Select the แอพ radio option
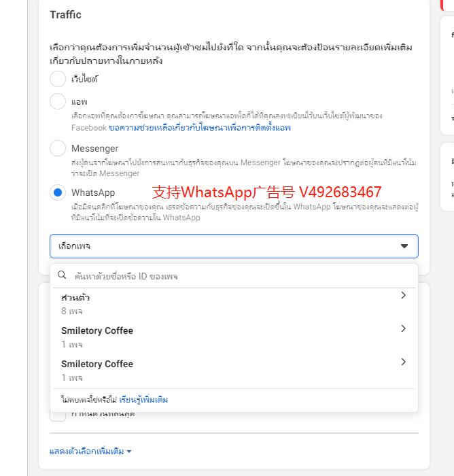The width and height of the screenshot is (454, 476). (58, 101)
